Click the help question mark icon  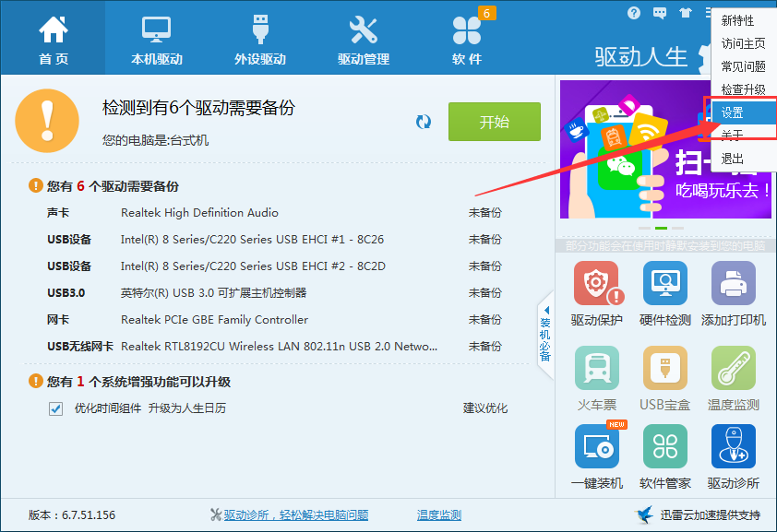(x=634, y=13)
